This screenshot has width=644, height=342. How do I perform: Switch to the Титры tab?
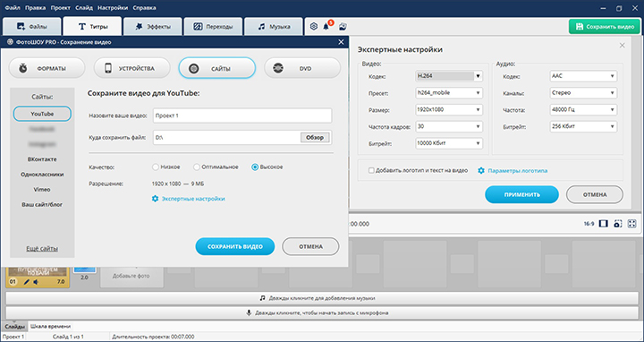pos(92,27)
